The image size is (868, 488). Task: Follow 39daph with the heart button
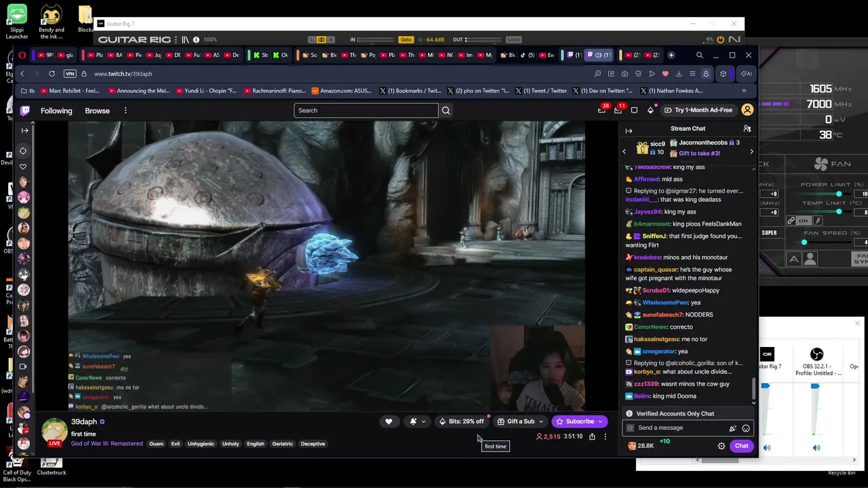389,422
